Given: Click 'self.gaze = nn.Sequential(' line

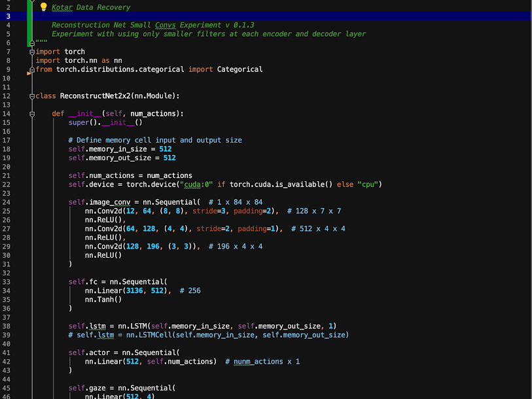Looking at the screenshot, I should click(122, 388).
